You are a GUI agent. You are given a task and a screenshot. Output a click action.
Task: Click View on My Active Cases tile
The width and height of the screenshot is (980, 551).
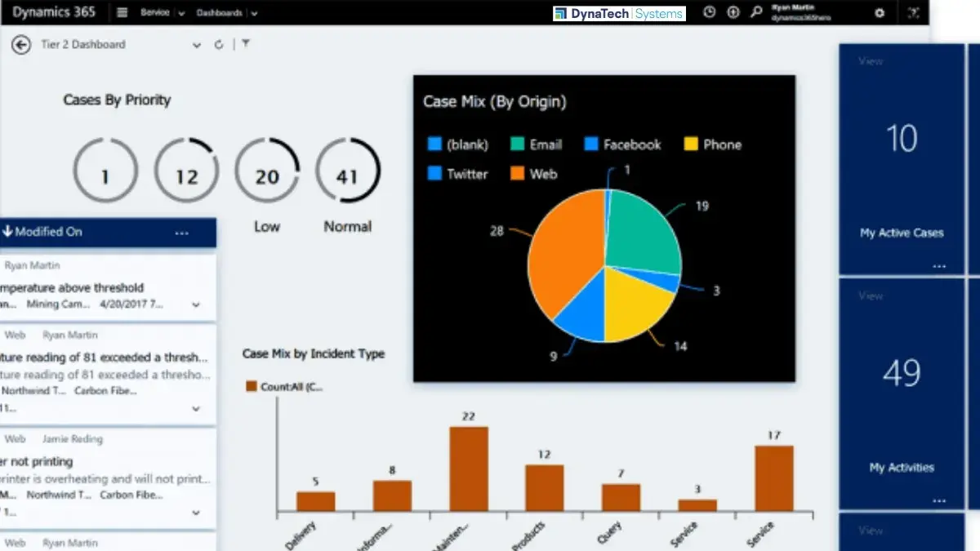(871, 61)
